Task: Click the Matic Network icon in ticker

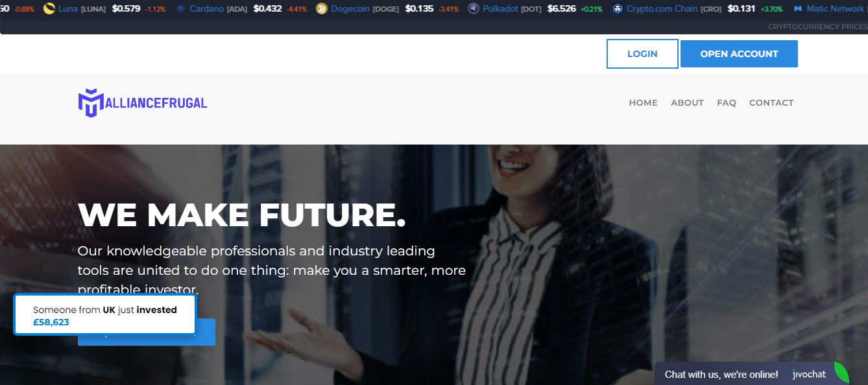Action: [798, 8]
